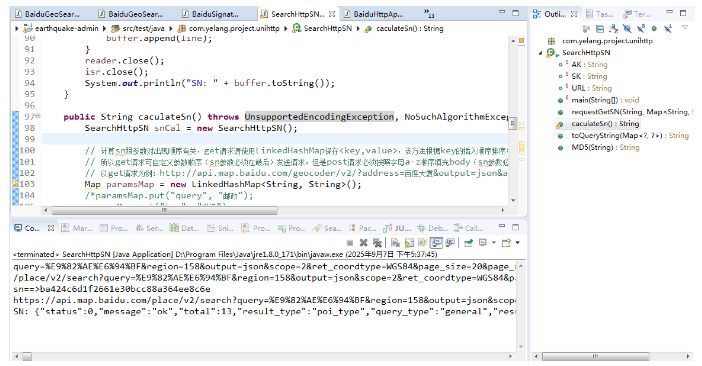Click the Remove Launch icon in Console

tap(364, 243)
